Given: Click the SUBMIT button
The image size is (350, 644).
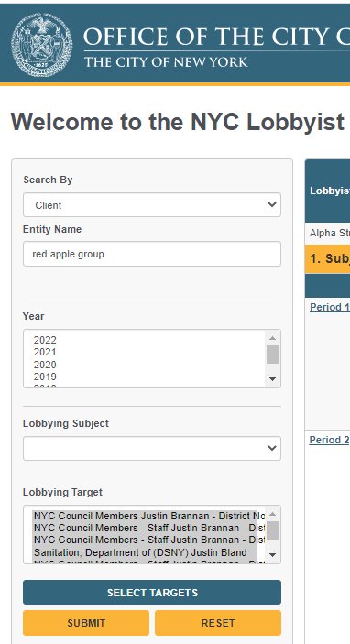Looking at the screenshot, I should [86, 623].
